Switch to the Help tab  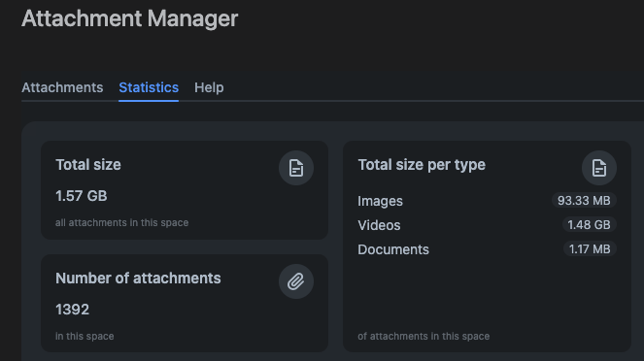pyautogui.click(x=209, y=87)
